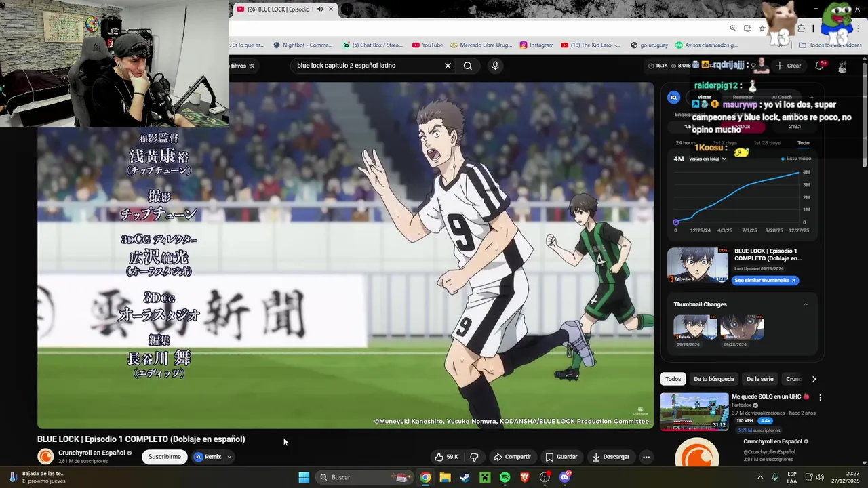Open the Crear upload menu
Image resolution: width=868 pixels, height=488 pixels.
tap(789, 66)
